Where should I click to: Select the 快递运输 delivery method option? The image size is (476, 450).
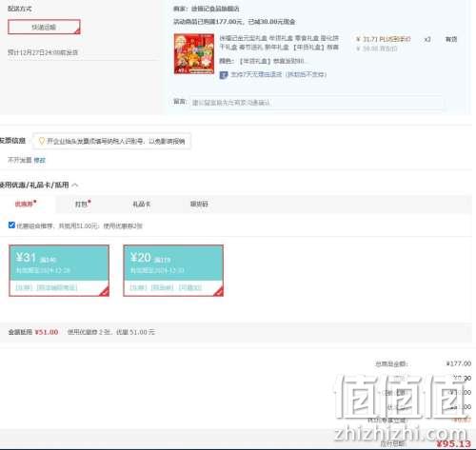(x=44, y=27)
